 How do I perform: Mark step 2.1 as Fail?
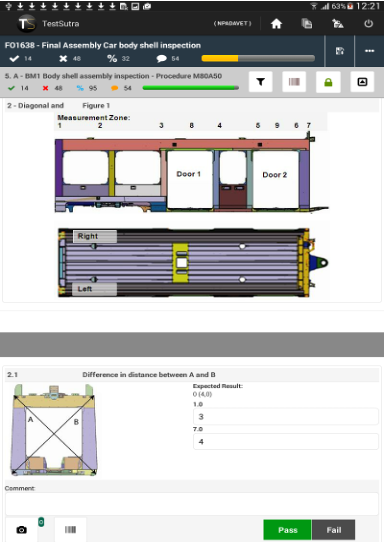334,530
